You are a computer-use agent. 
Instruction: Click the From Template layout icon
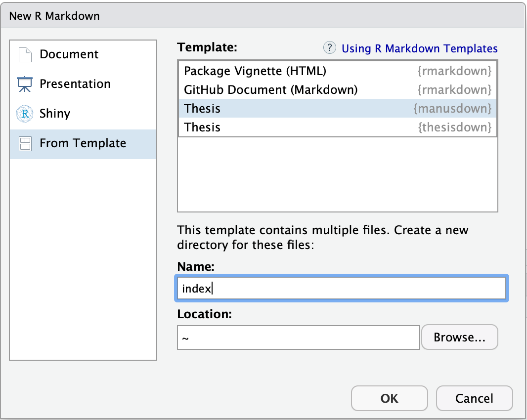pos(25,144)
